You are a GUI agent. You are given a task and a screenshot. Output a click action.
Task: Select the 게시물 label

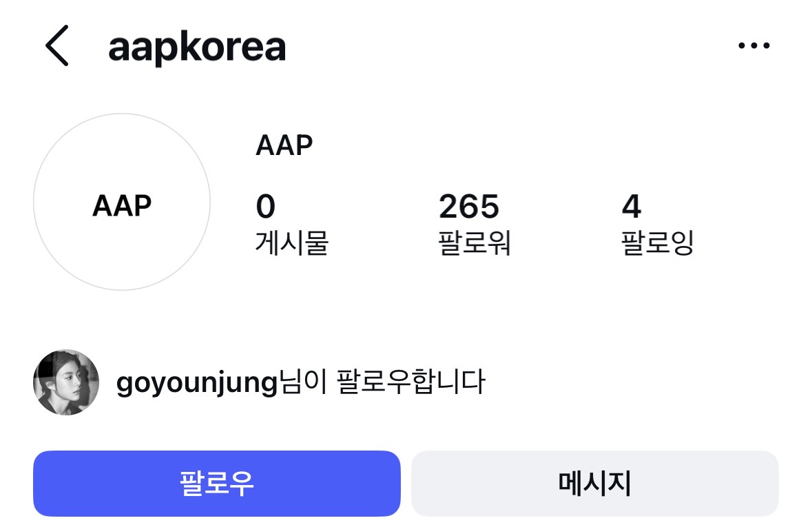tap(291, 242)
